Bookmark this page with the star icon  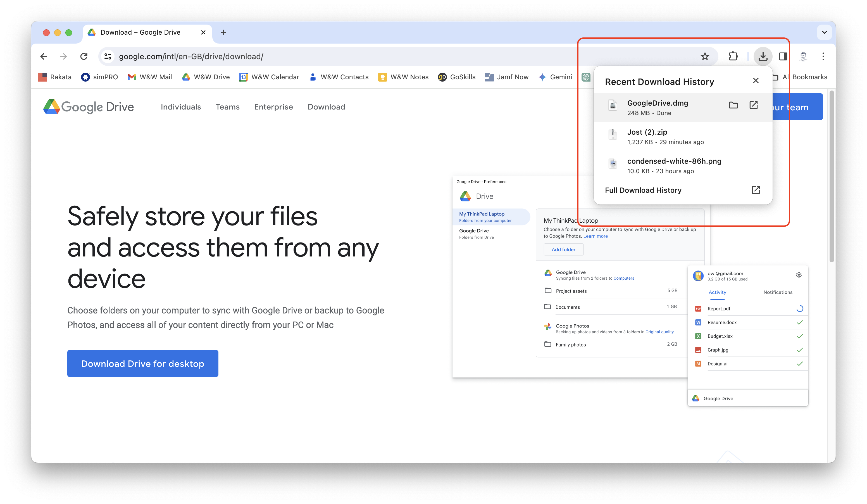705,56
